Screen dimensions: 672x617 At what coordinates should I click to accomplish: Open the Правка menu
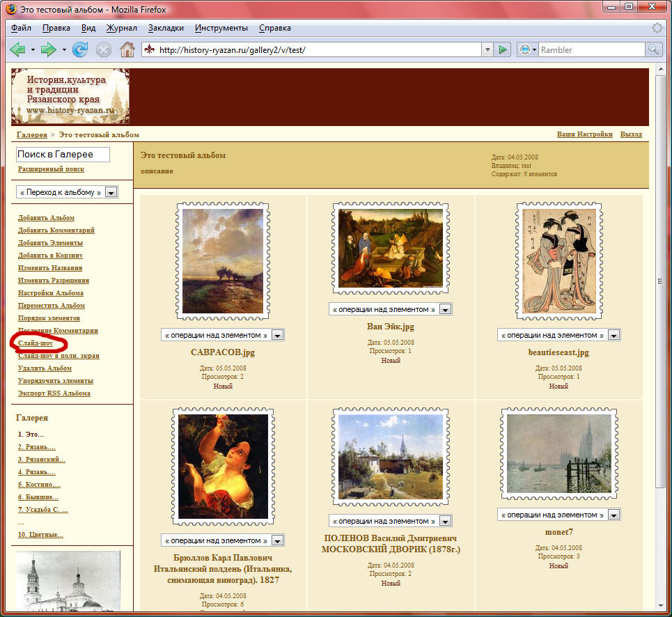click(x=56, y=28)
